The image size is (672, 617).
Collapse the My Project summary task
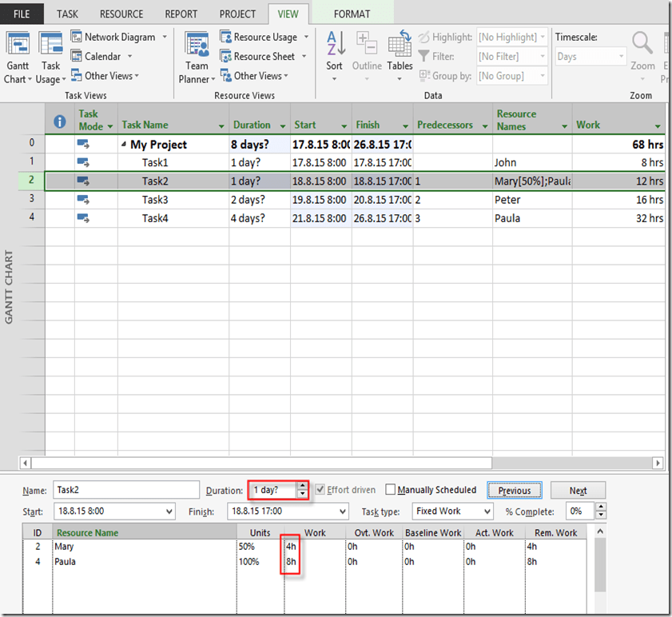124,145
